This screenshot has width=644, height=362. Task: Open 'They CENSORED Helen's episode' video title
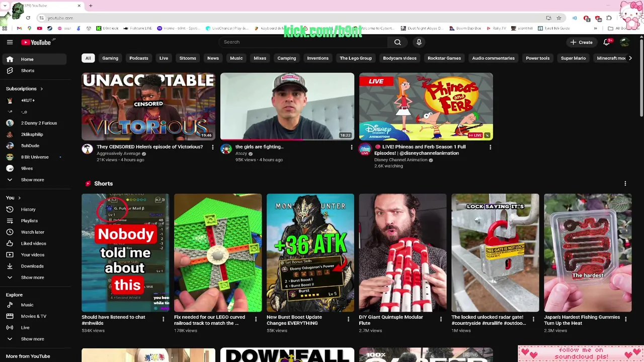pos(150,147)
